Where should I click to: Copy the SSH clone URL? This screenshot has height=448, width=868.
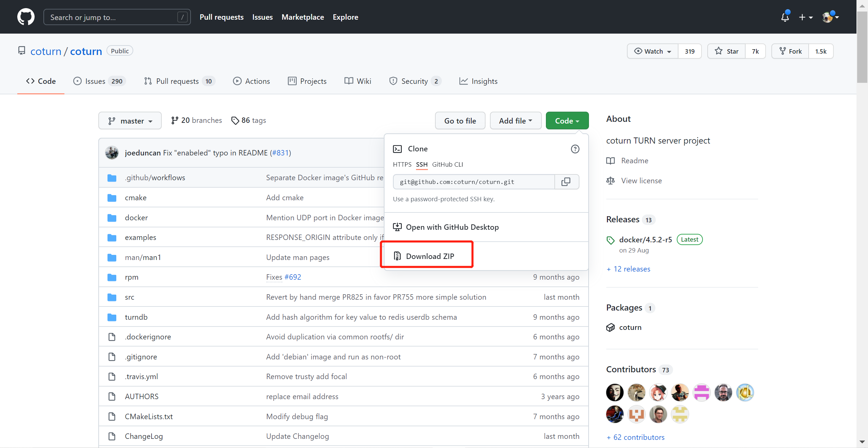(566, 182)
